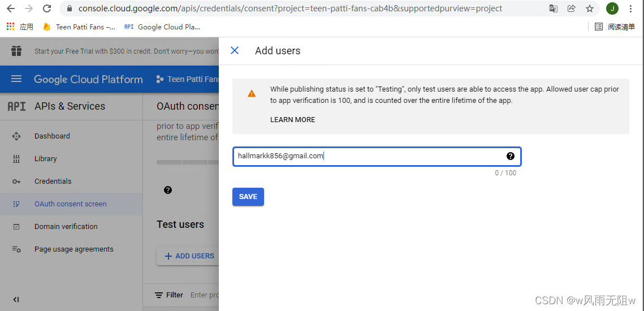Image resolution: width=644 pixels, height=311 pixels.
Task: Collapse the left sidebar panel
Action: coord(16,300)
